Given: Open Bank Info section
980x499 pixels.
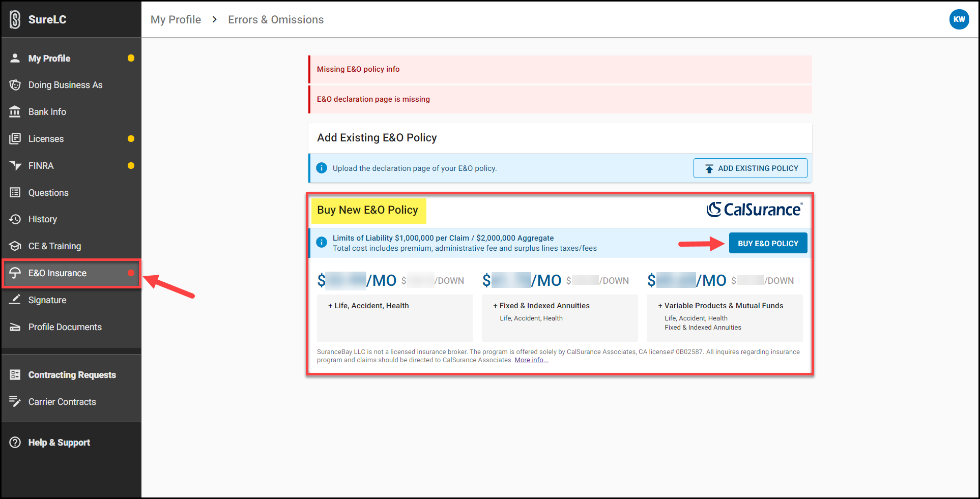Looking at the screenshot, I should (71, 111).
